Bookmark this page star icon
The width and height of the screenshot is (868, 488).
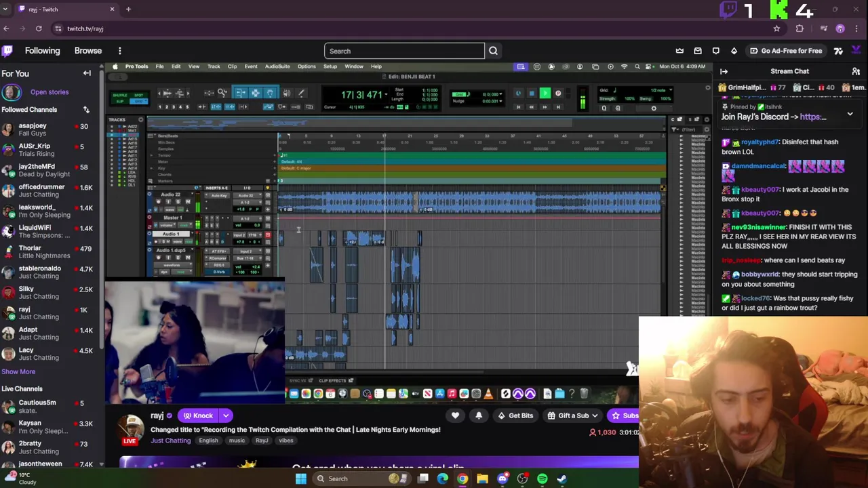(776, 28)
